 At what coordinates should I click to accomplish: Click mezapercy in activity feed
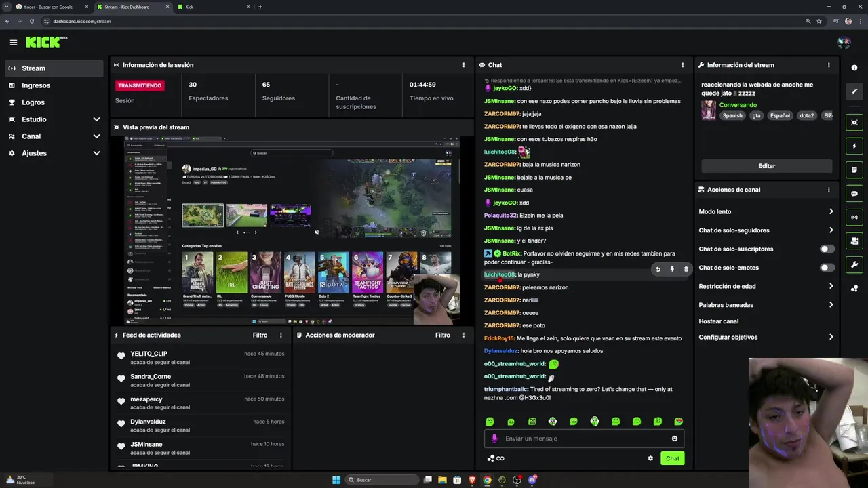pyautogui.click(x=146, y=399)
